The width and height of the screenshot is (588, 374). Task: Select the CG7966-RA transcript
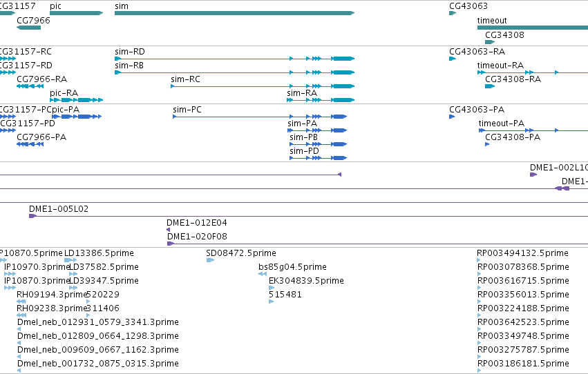(x=30, y=86)
